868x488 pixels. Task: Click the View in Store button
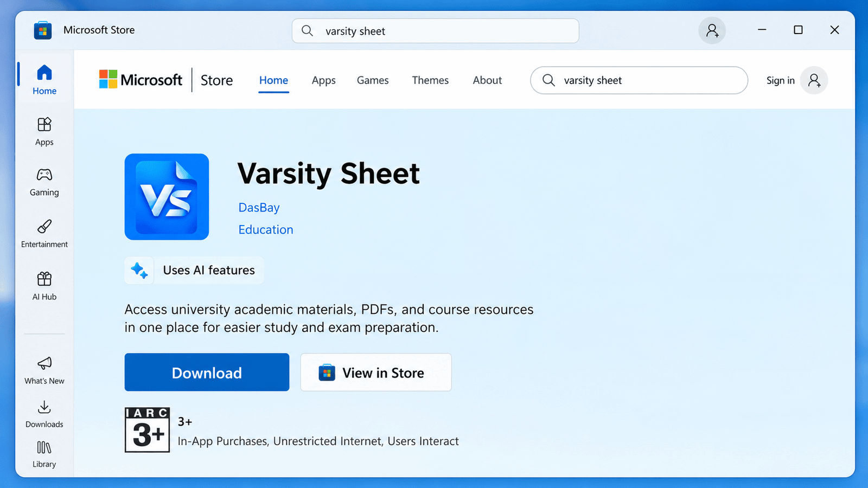[x=376, y=372]
